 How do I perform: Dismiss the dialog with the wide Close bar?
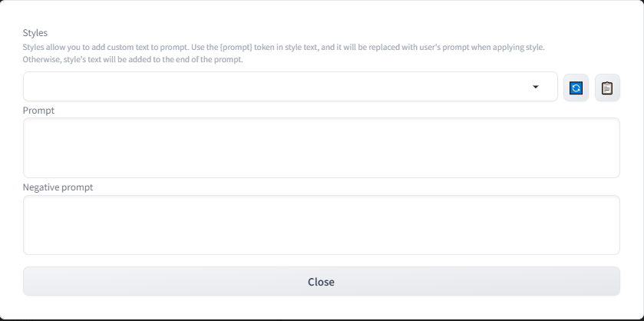pos(321,282)
